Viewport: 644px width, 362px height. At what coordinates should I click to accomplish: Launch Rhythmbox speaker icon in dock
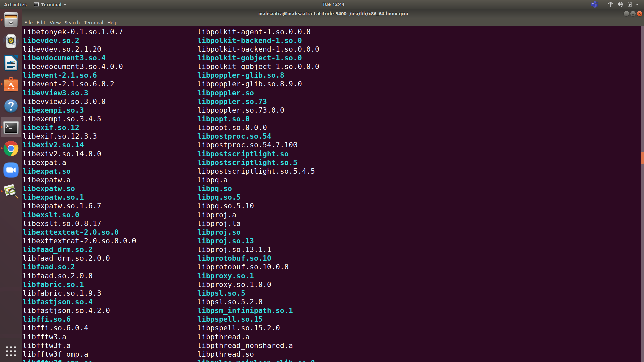(x=11, y=41)
